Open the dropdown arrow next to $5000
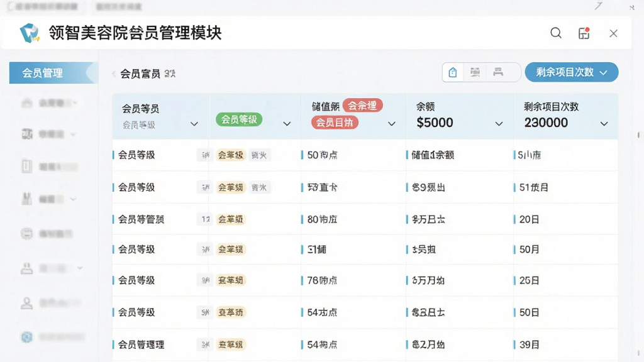 pyautogui.click(x=499, y=124)
